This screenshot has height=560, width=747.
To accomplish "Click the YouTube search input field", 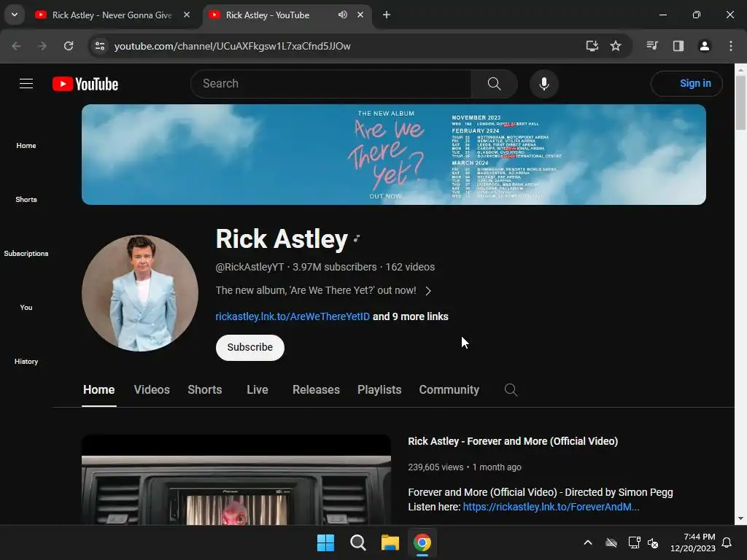I will (x=331, y=84).
